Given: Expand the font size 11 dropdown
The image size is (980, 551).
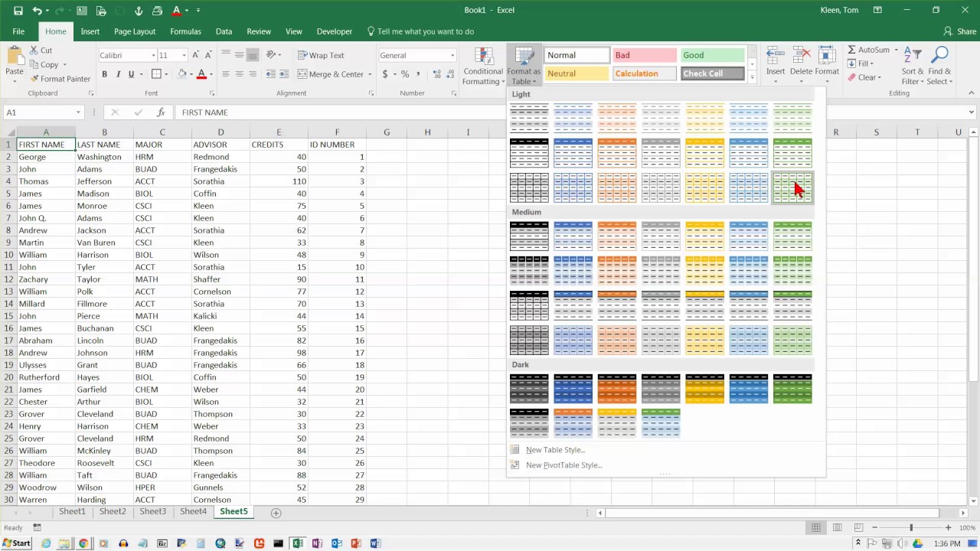Looking at the screenshot, I should [x=184, y=55].
